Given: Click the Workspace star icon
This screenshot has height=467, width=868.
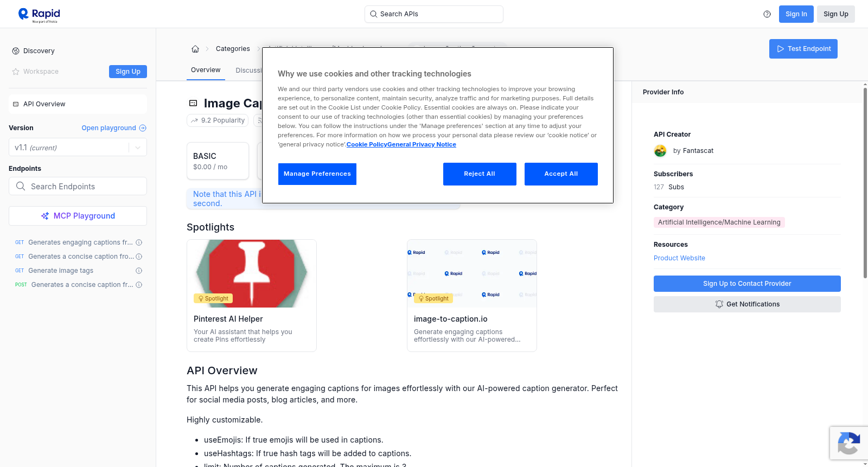Looking at the screenshot, I should click(x=16, y=72).
